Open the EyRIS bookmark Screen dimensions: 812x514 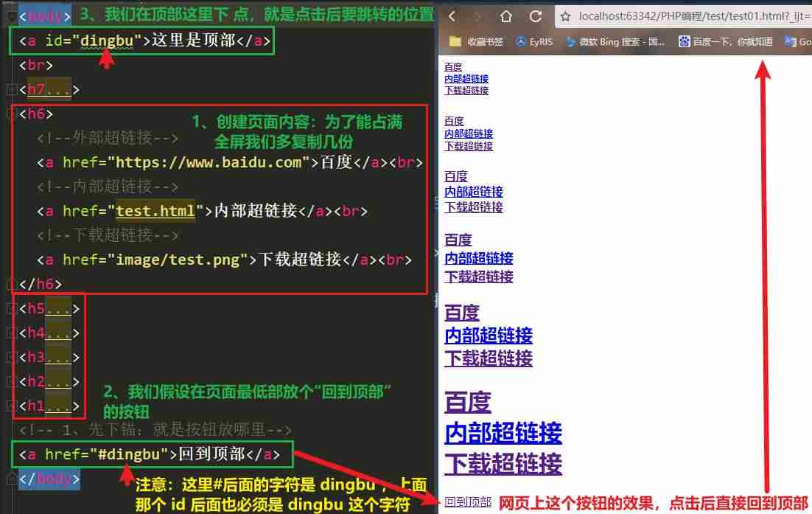point(534,41)
